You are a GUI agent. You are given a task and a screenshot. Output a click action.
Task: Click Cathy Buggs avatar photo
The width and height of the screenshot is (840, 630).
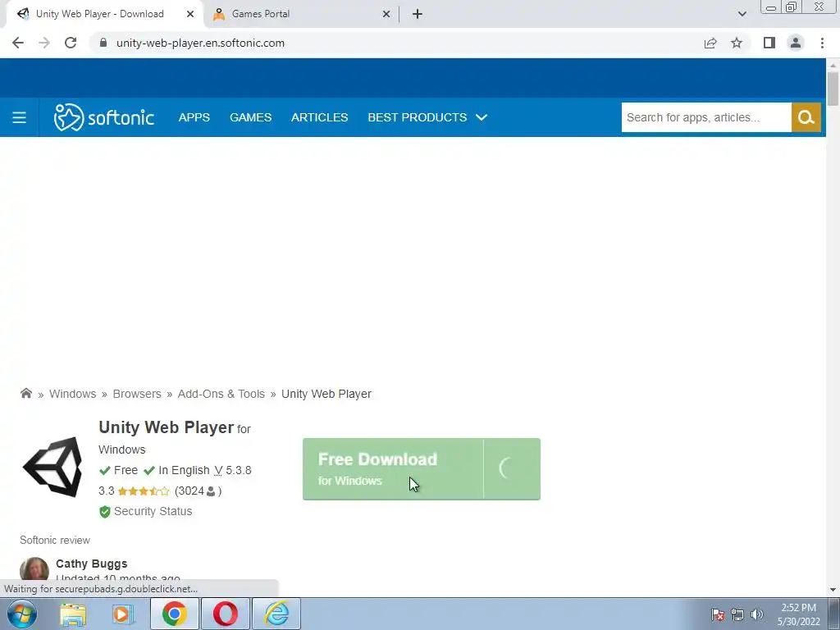click(x=34, y=569)
